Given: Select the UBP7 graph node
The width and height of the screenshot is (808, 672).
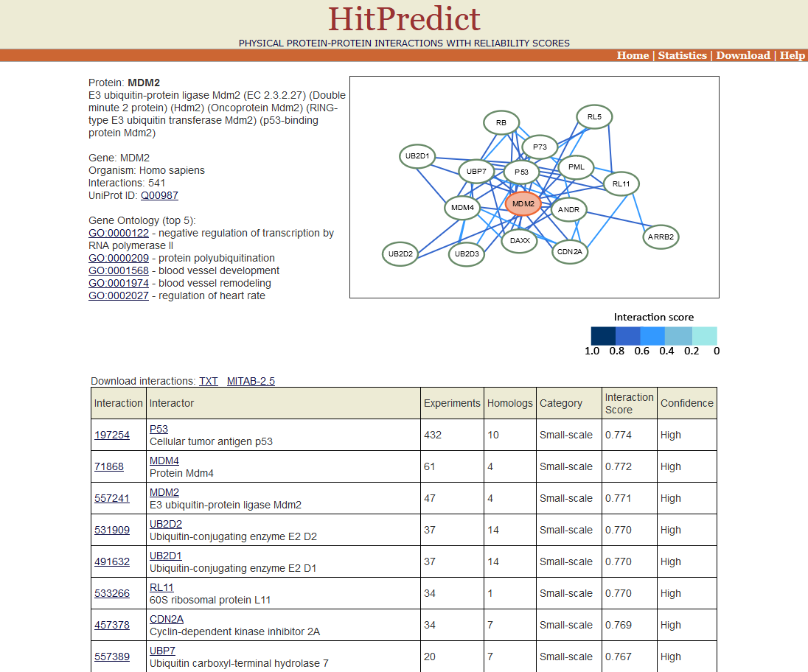Looking at the screenshot, I should pos(476,172).
